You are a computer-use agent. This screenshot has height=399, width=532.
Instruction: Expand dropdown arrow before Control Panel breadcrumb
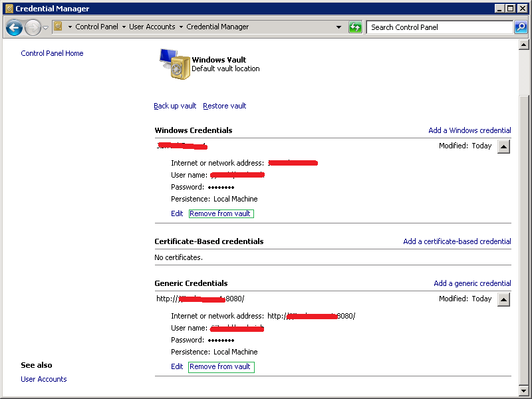[x=70, y=27]
